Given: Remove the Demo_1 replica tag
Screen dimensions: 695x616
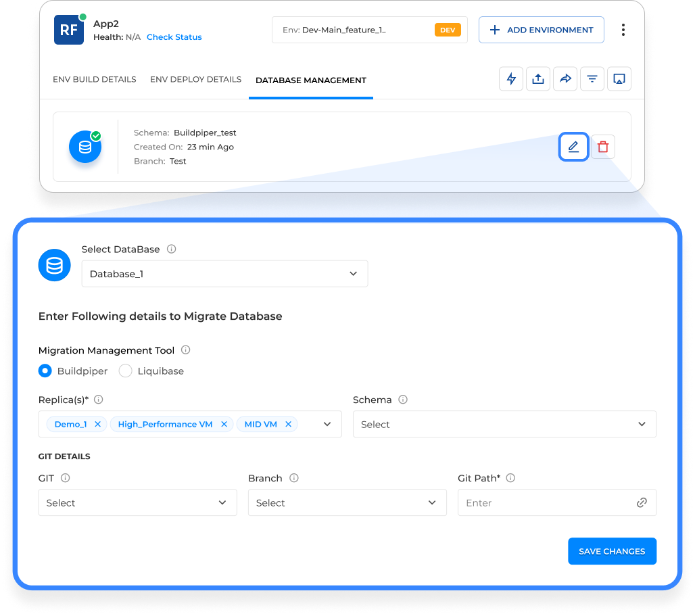Looking at the screenshot, I should point(97,424).
